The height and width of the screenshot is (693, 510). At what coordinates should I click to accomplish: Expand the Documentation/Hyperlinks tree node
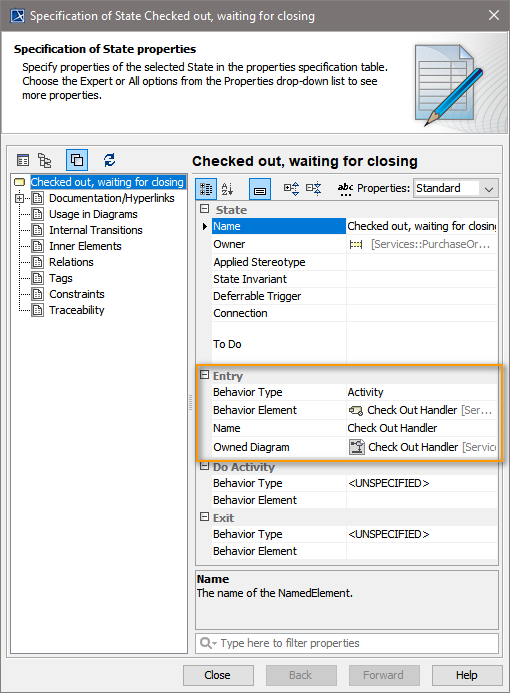click(x=19, y=198)
